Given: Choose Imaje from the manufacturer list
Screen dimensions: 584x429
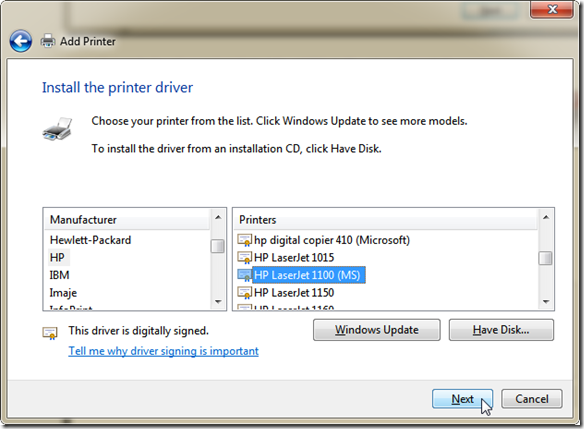Looking at the screenshot, I should [63, 293].
